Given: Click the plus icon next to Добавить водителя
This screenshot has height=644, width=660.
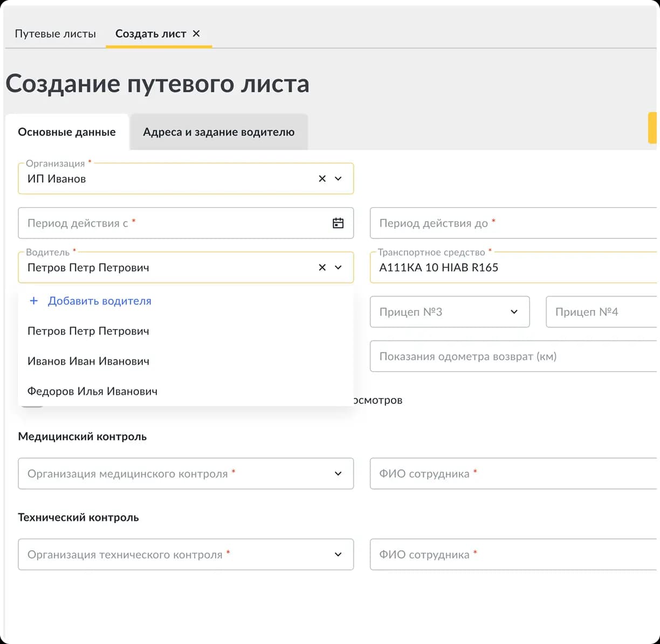Looking at the screenshot, I should point(33,301).
